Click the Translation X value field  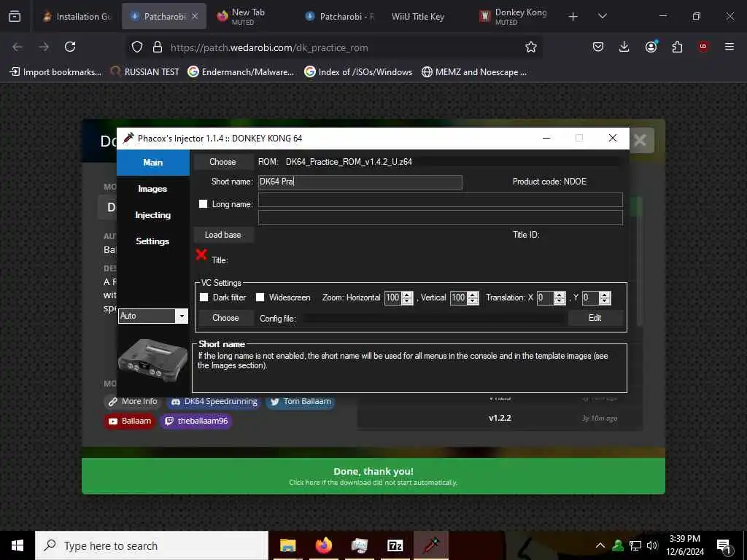tap(545, 298)
